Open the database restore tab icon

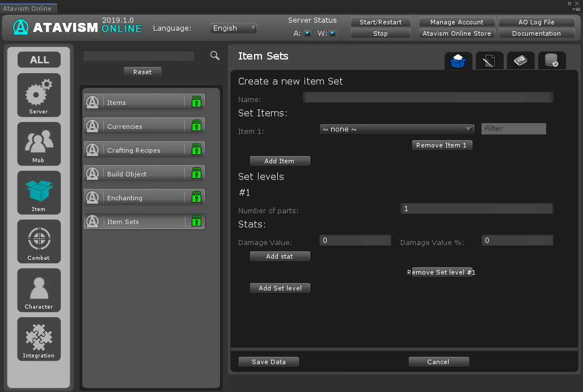pyautogui.click(x=551, y=60)
